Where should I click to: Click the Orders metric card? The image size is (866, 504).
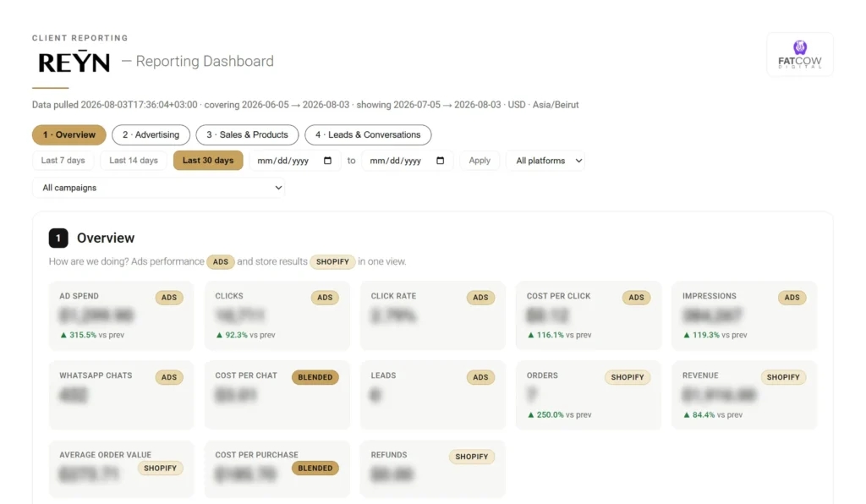[x=589, y=395]
